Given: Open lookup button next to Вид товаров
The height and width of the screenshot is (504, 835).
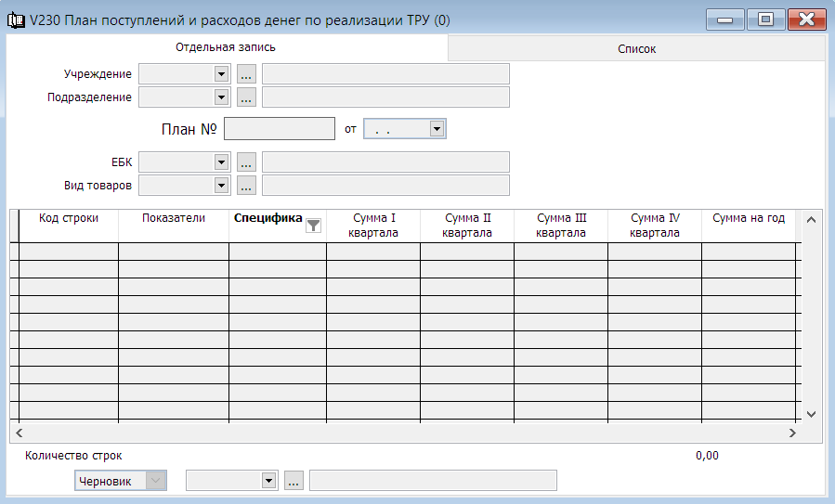Looking at the screenshot, I should click(246, 186).
